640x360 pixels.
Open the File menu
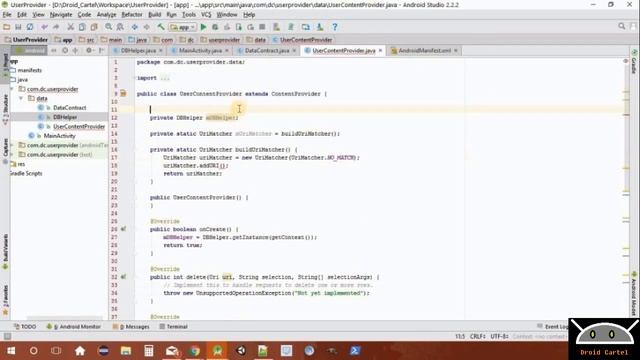(7, 15)
